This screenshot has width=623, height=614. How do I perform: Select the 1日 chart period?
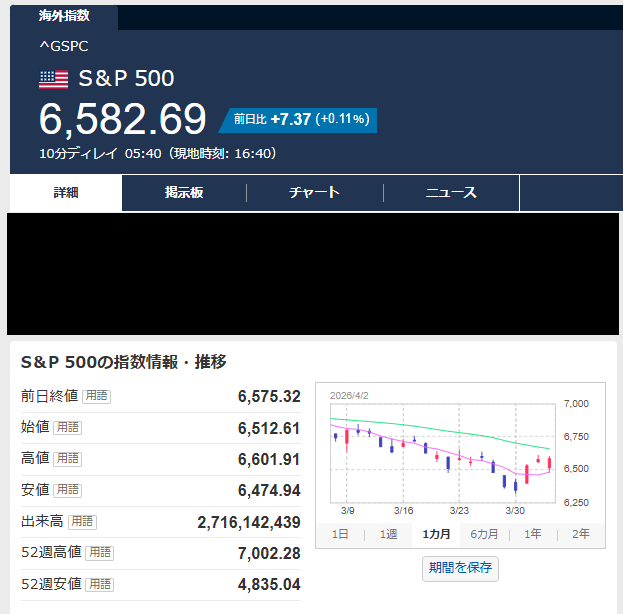340,534
